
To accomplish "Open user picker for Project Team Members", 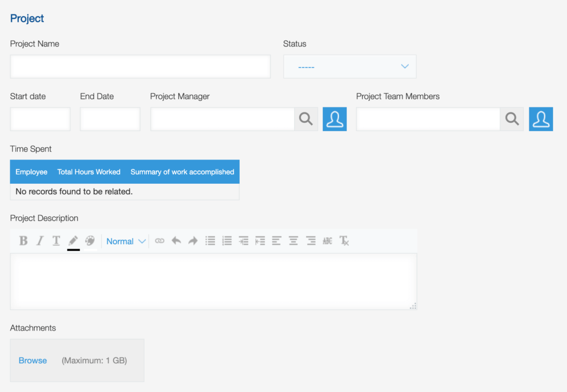I will (x=540, y=119).
